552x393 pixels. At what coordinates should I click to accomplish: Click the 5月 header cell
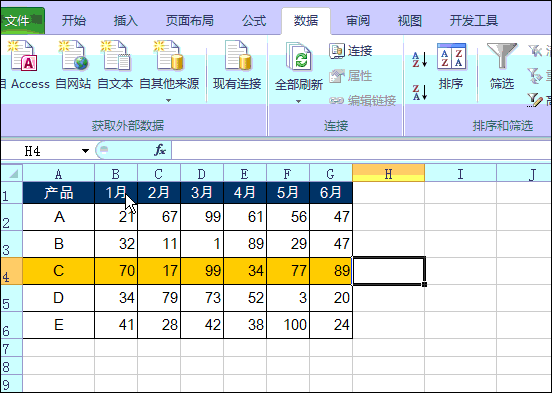[x=288, y=193]
